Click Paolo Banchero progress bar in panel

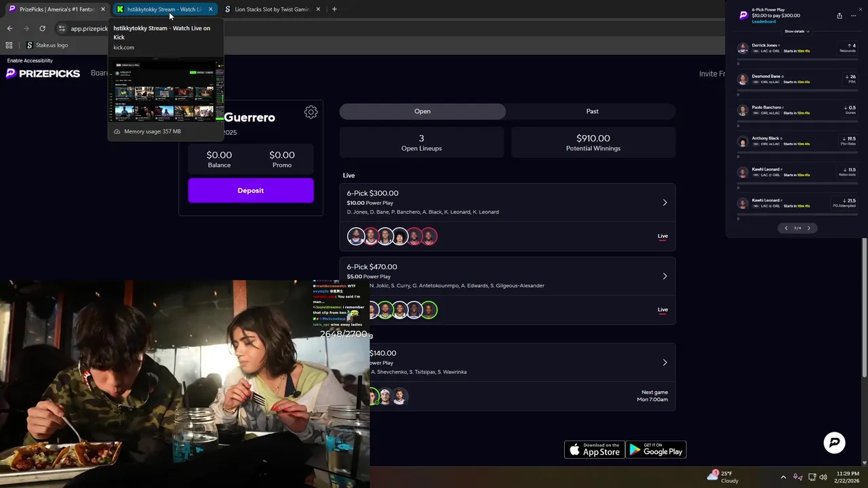[797, 122]
